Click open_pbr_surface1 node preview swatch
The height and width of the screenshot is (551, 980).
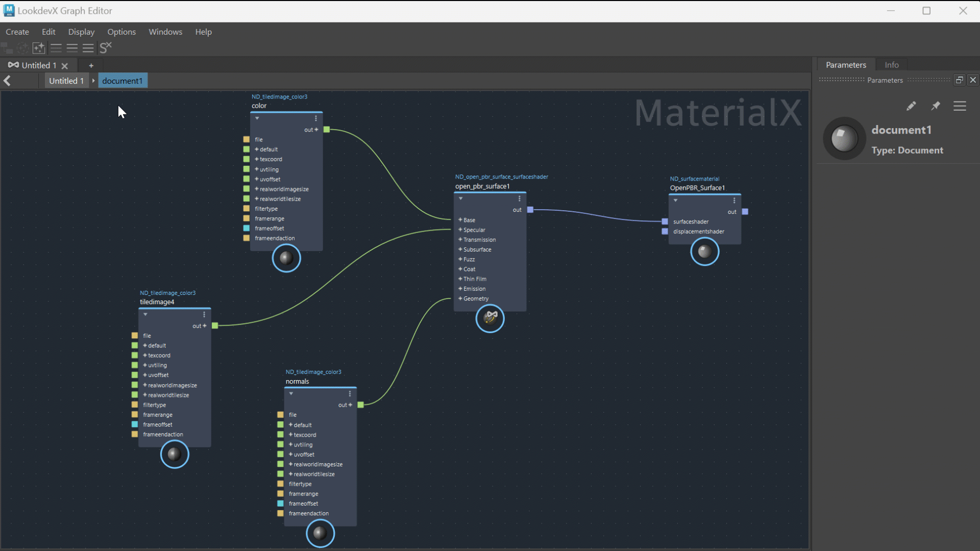pyautogui.click(x=490, y=318)
